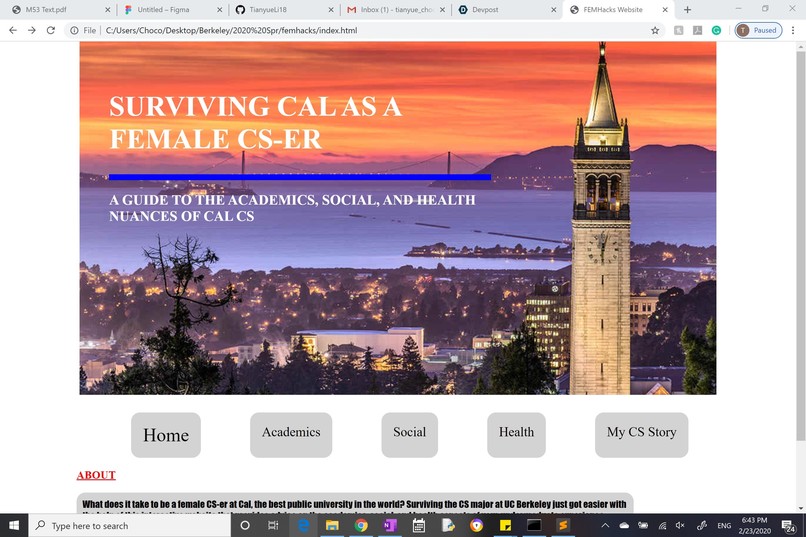
Task: Open My CS Story page
Action: click(x=642, y=435)
